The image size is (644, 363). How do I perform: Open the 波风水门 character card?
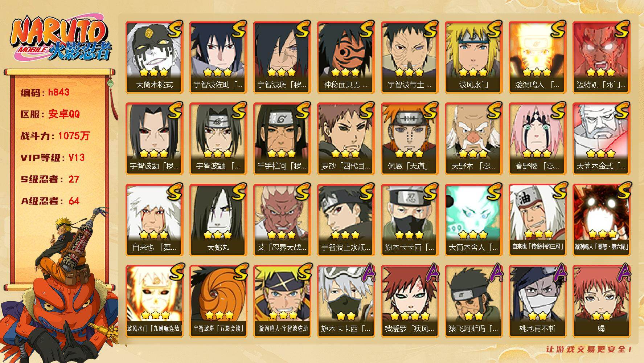473,57
